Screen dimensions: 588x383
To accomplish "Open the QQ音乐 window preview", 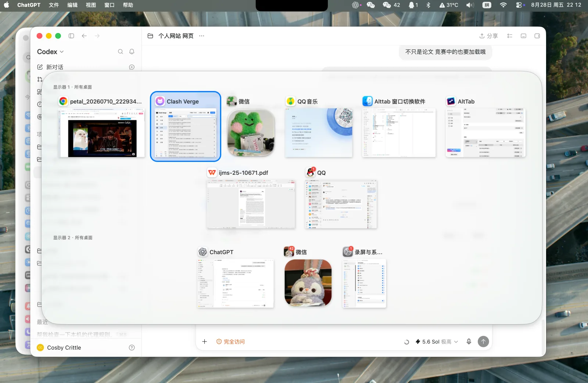I will pos(319,133).
